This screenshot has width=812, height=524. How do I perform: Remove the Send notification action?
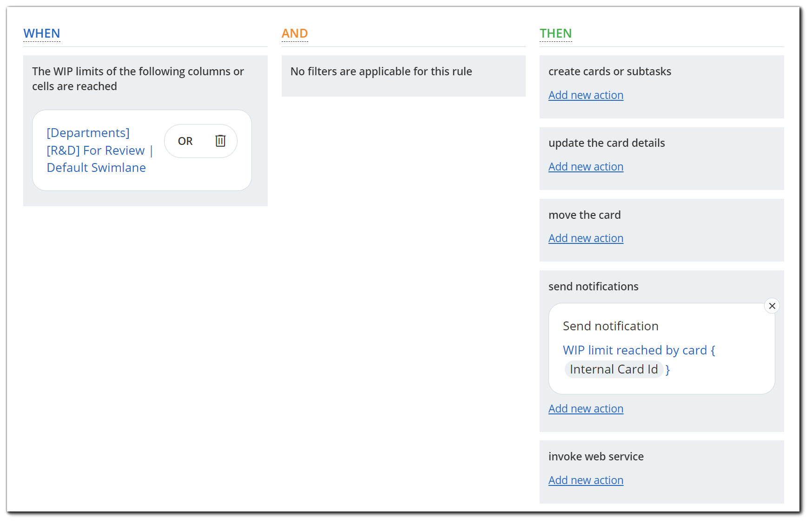click(x=772, y=306)
